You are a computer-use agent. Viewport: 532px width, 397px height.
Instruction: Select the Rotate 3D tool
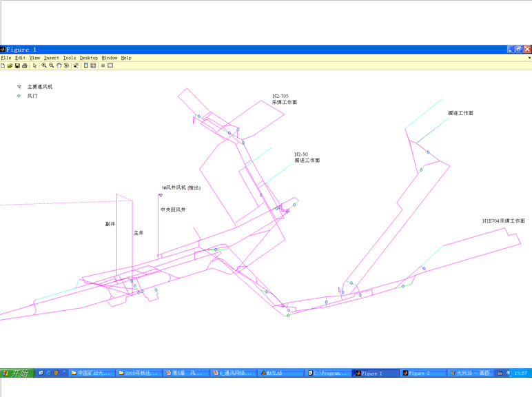point(66,66)
